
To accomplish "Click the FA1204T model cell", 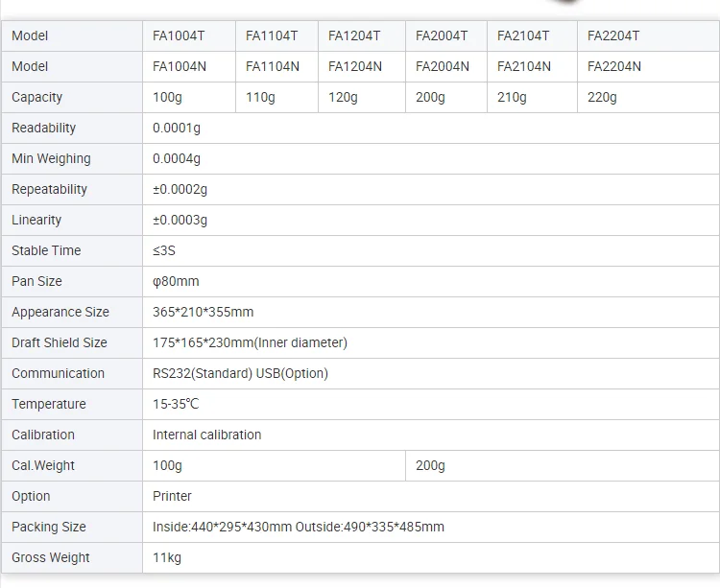I will 354,35.
